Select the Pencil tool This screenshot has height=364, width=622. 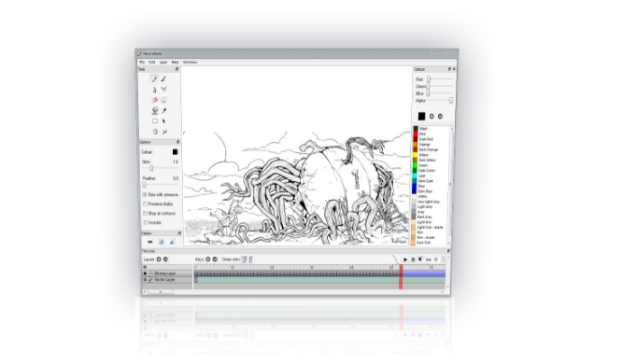(x=154, y=79)
